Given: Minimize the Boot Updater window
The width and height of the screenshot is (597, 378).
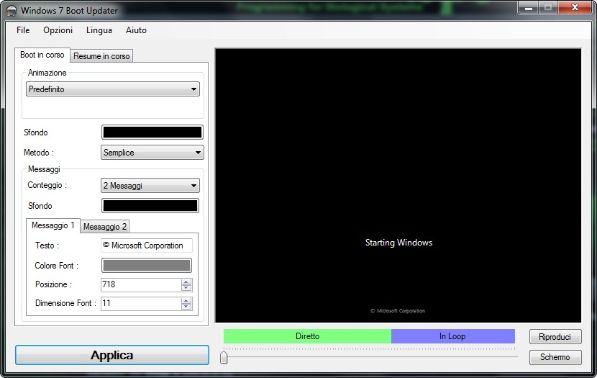Looking at the screenshot, I should coord(528,8).
